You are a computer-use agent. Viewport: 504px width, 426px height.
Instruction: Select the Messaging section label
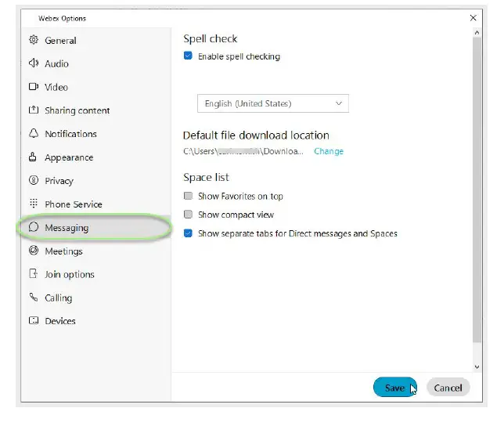pyautogui.click(x=67, y=228)
